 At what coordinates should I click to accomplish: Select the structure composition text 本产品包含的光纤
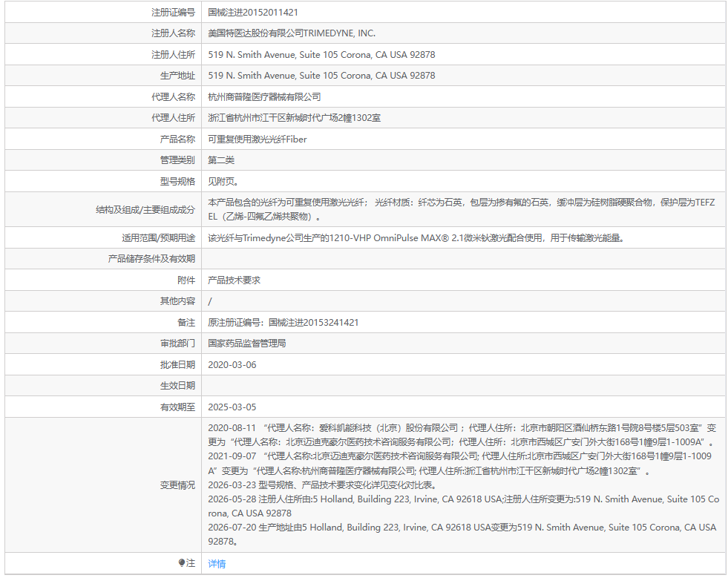point(462,209)
